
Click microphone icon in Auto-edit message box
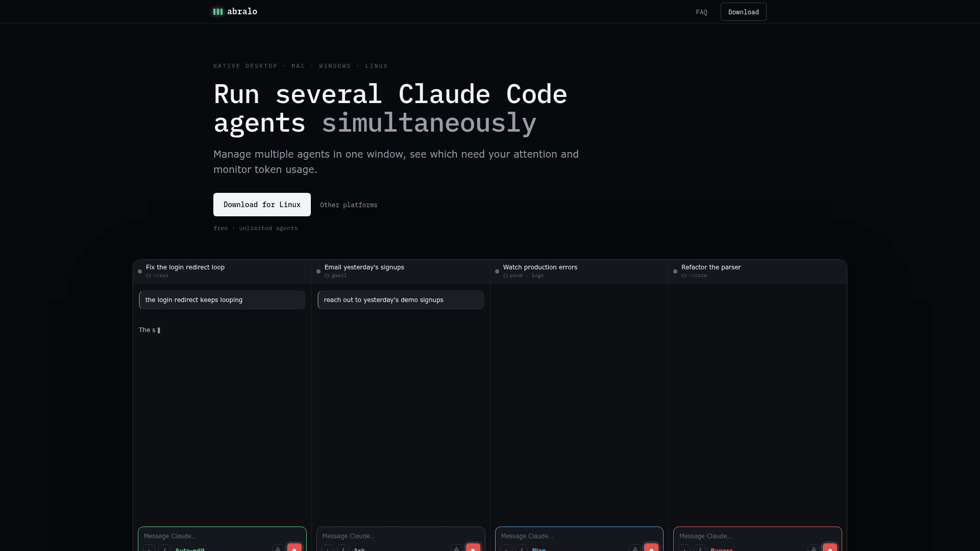point(278,548)
